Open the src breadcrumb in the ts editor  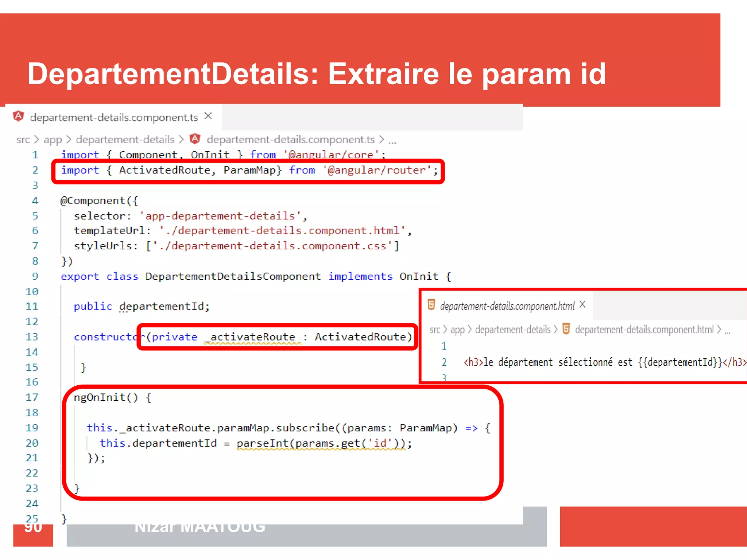[x=23, y=140]
